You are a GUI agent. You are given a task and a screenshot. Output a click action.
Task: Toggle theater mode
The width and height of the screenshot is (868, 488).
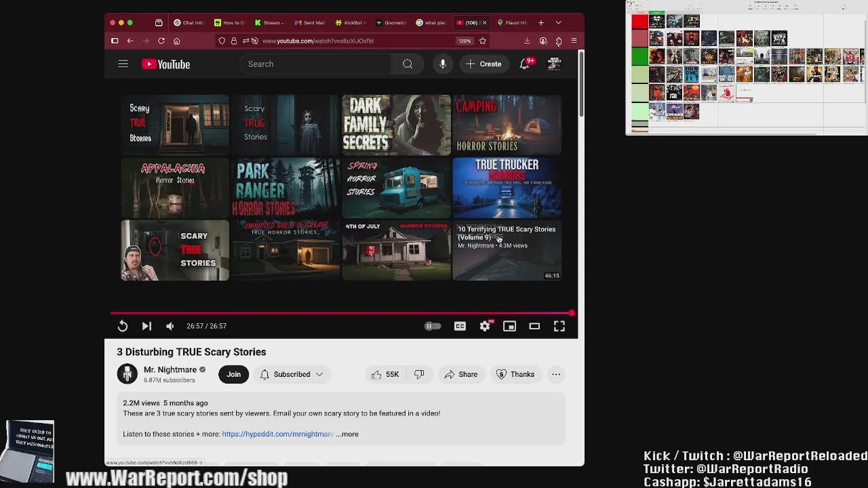point(534,326)
